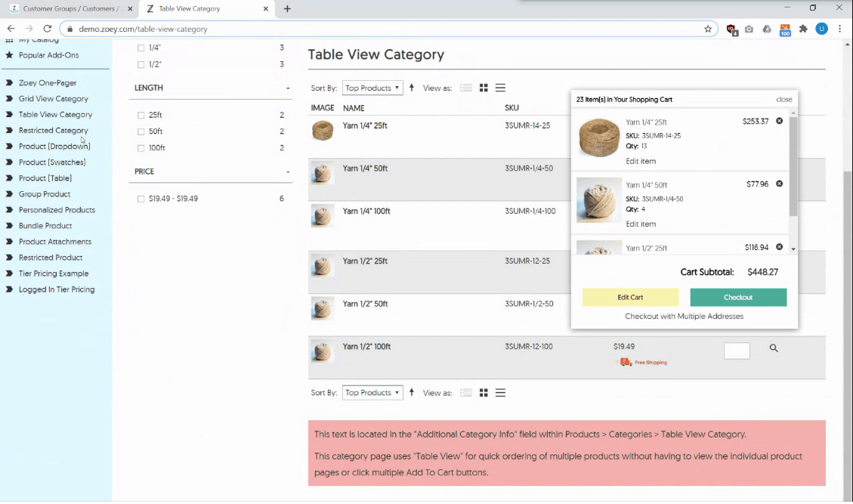Open Bundle Product in sidebar
This screenshot has width=853, height=504.
45,225
